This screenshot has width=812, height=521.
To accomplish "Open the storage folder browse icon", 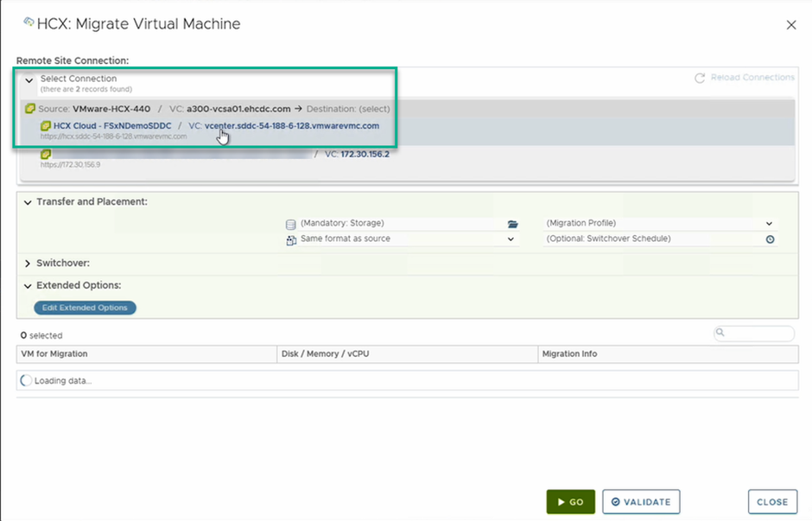I will (512, 224).
